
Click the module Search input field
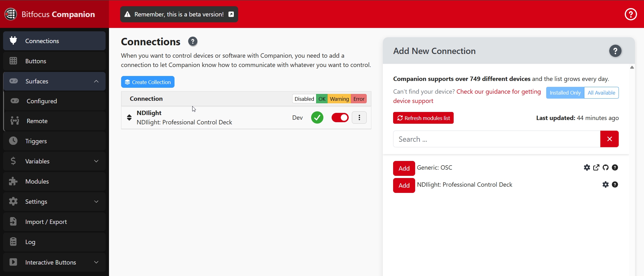497,139
